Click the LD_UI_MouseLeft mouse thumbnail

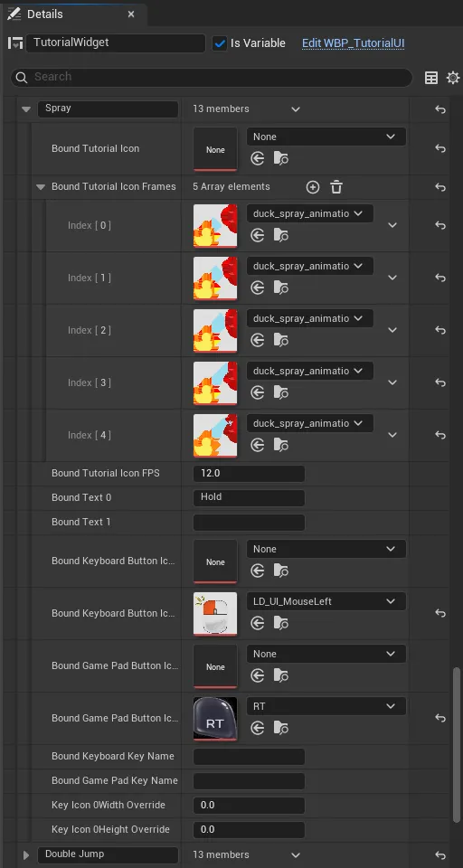pyautogui.click(x=215, y=613)
